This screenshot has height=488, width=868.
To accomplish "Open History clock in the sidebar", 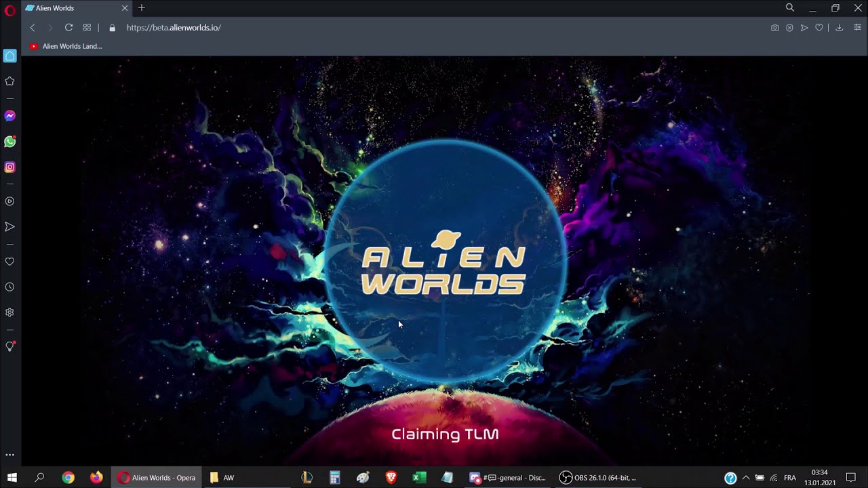I will [x=10, y=287].
